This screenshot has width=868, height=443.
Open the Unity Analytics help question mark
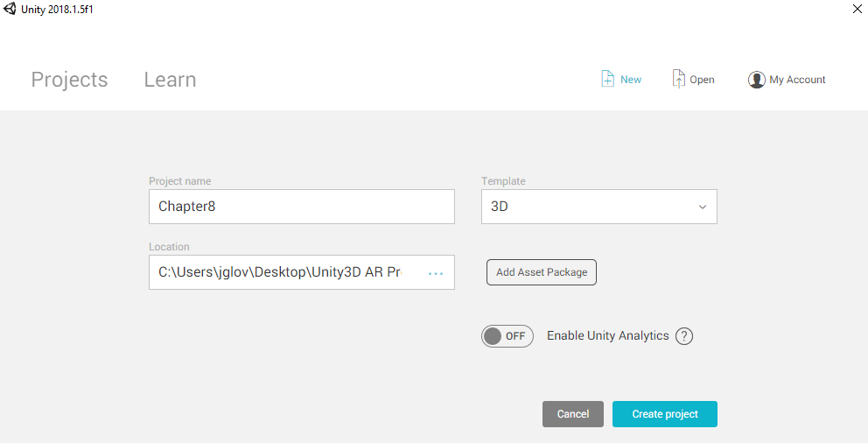click(684, 336)
